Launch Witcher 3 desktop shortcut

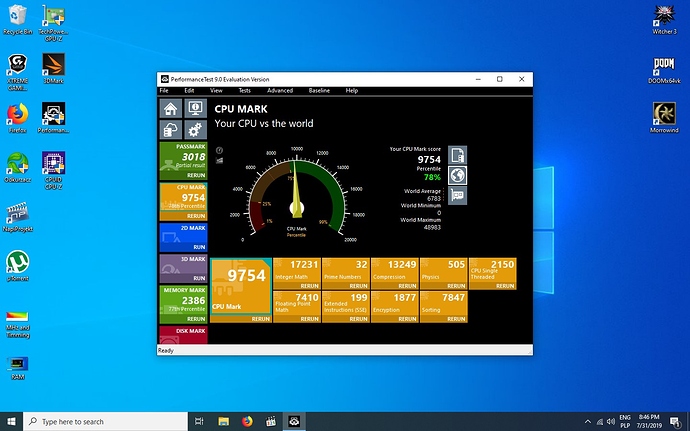click(x=664, y=20)
